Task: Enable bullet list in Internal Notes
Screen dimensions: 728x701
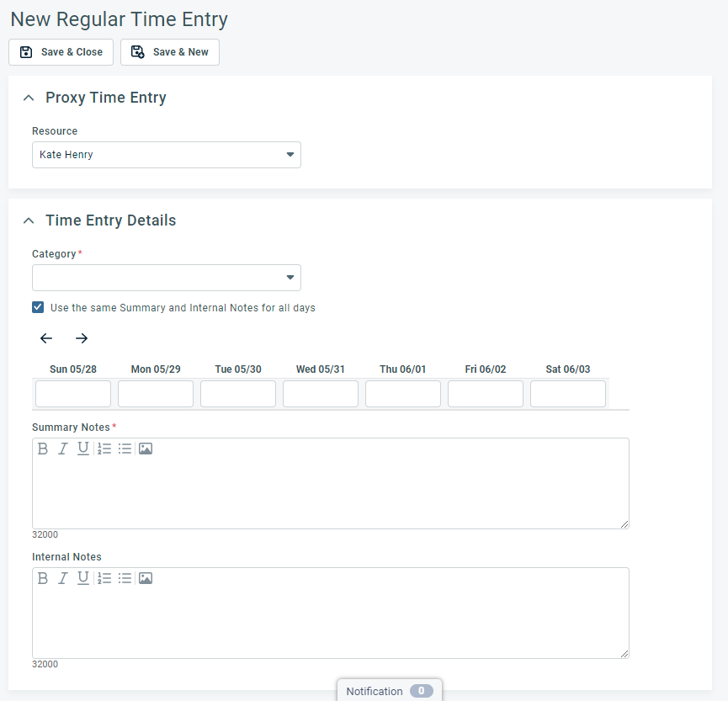Action: [125, 577]
